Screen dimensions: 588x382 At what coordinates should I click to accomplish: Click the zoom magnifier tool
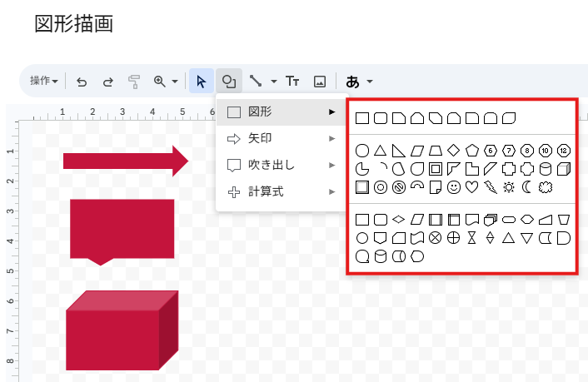click(x=160, y=82)
